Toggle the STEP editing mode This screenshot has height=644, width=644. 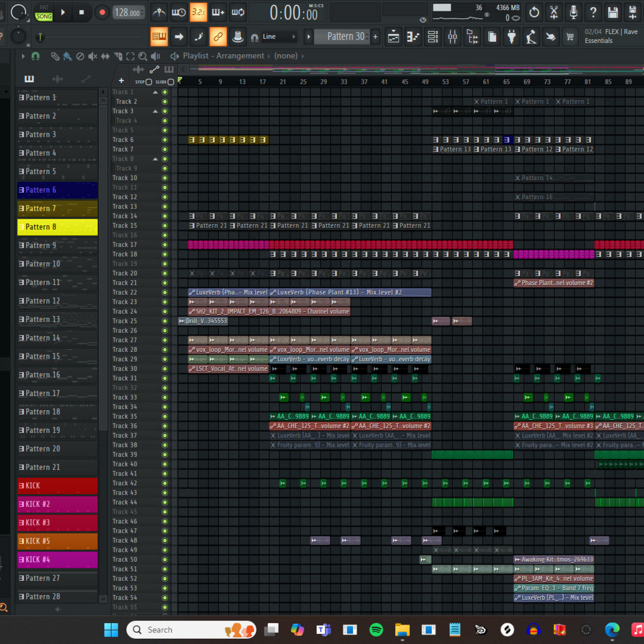(x=149, y=82)
